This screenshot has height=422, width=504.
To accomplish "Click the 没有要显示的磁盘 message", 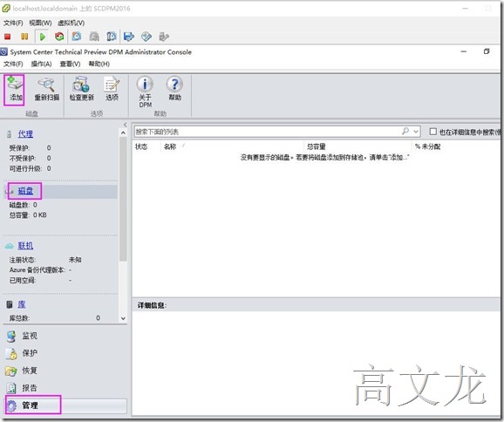I will pos(324,158).
